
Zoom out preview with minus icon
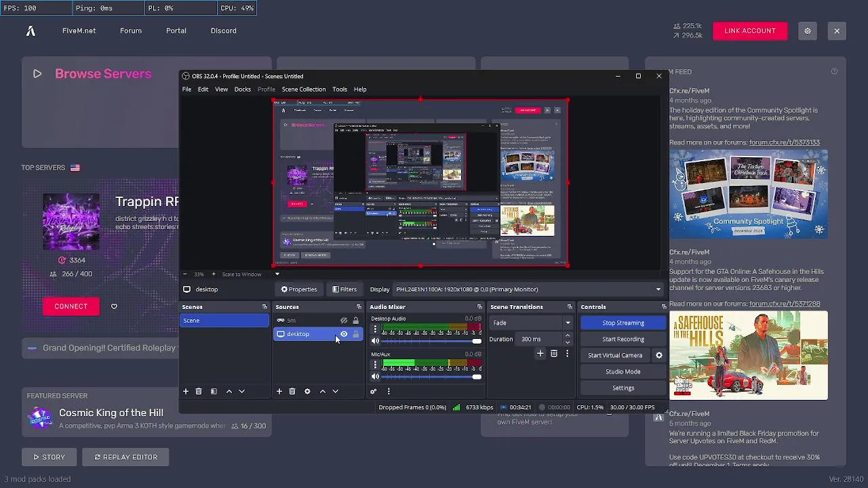(x=184, y=274)
